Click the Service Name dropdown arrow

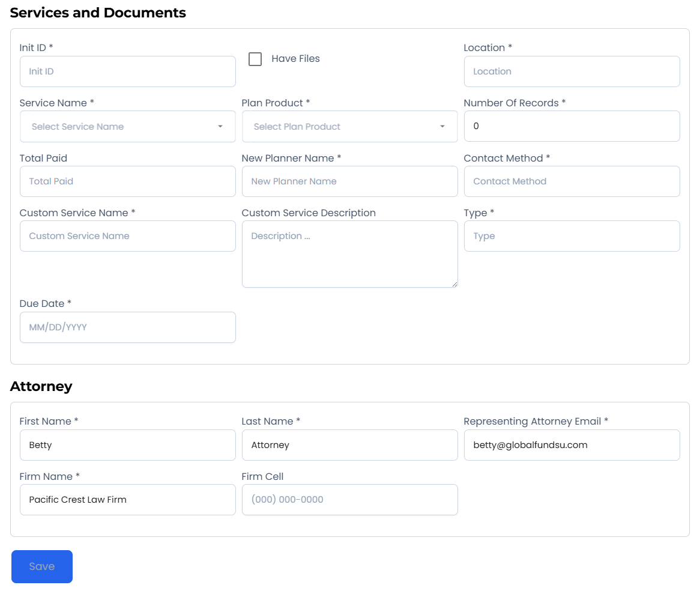click(x=220, y=127)
